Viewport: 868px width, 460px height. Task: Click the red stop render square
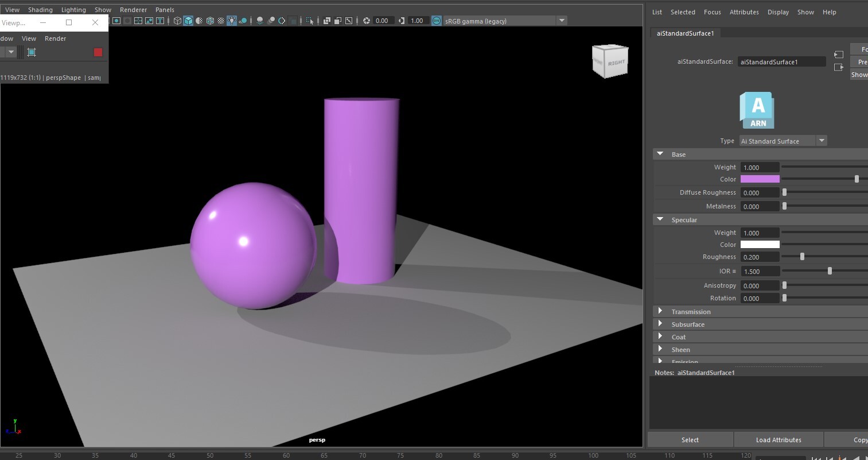tap(98, 52)
